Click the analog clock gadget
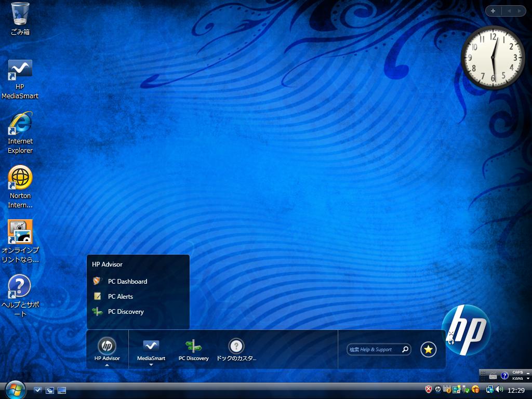Viewport: 532px width, 399px height. [x=493, y=57]
